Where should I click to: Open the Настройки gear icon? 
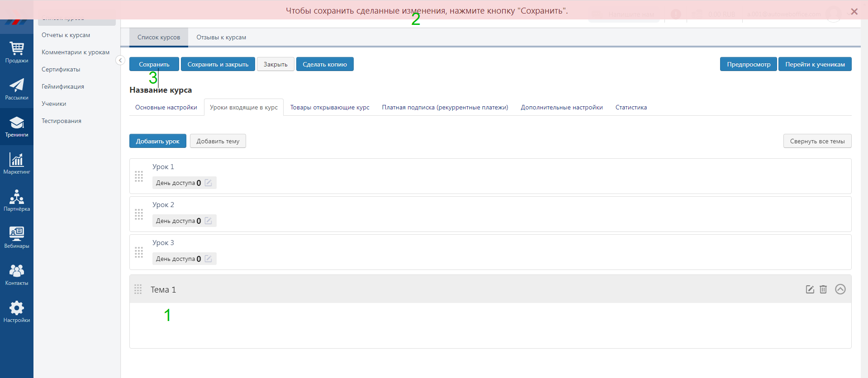[x=17, y=312]
